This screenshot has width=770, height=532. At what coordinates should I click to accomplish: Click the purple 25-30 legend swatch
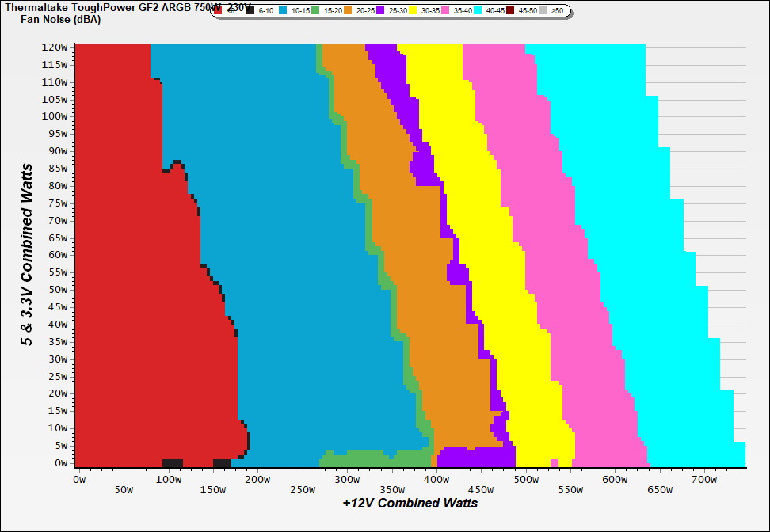pos(380,11)
